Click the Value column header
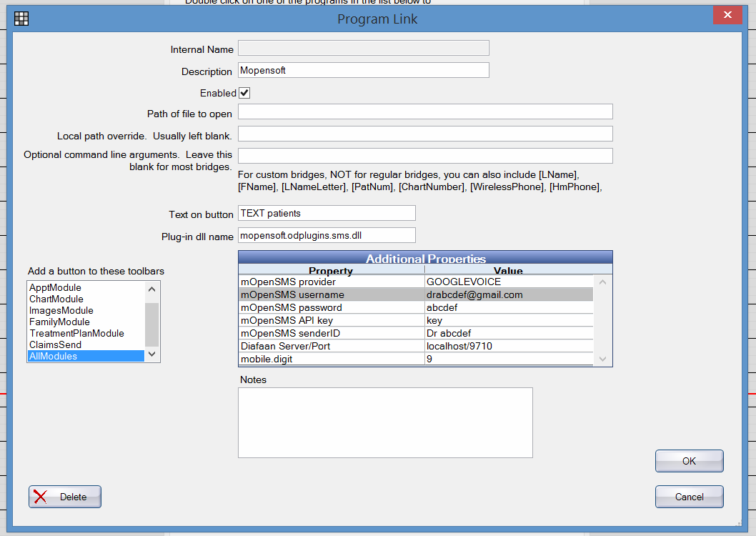This screenshot has height=536, width=756. (x=509, y=270)
